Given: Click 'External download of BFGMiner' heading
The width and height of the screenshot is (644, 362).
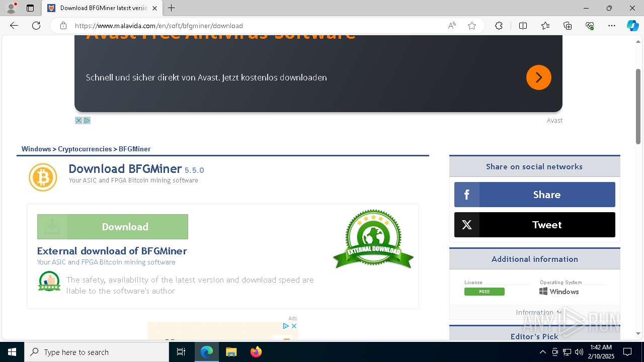Looking at the screenshot, I should [x=112, y=251].
